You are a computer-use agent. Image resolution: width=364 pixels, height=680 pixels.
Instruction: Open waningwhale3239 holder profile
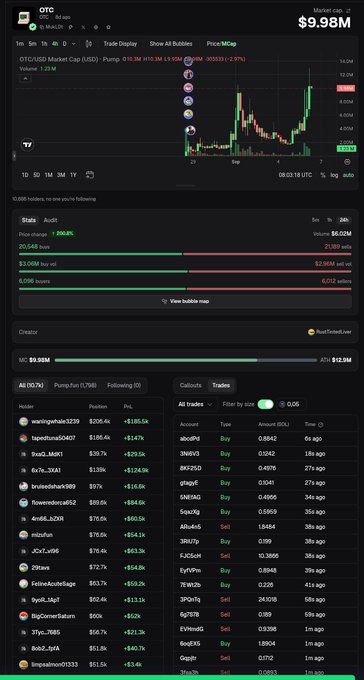[x=55, y=422]
